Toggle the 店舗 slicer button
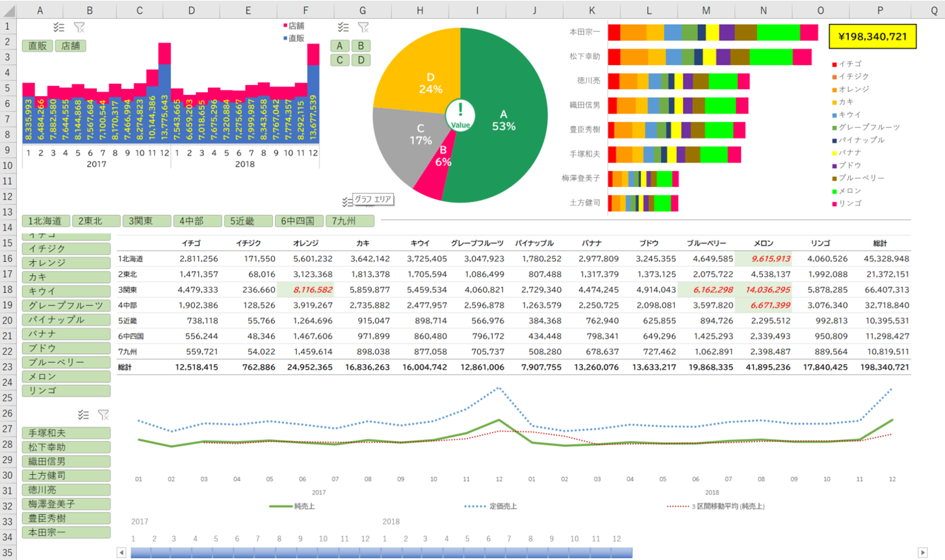 click(x=70, y=46)
